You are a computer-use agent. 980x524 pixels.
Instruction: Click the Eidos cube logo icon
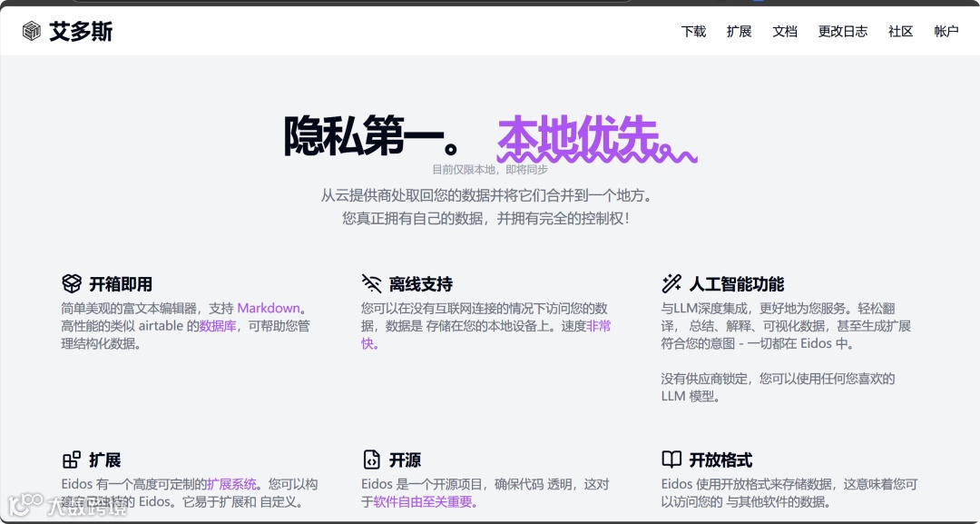(x=31, y=31)
